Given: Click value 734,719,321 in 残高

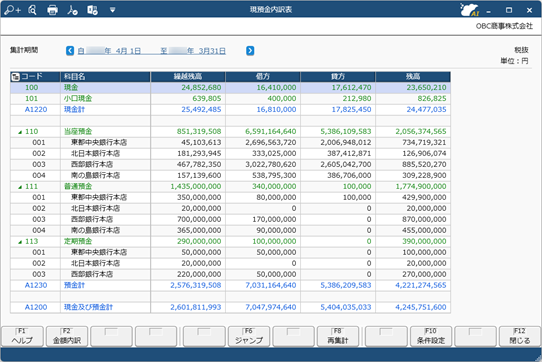Looking at the screenshot, I should [x=424, y=142].
